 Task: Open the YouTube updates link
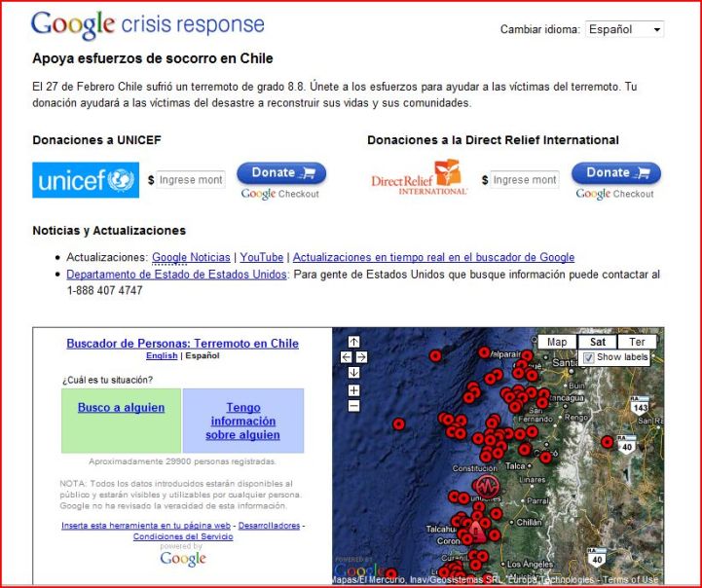[262, 257]
